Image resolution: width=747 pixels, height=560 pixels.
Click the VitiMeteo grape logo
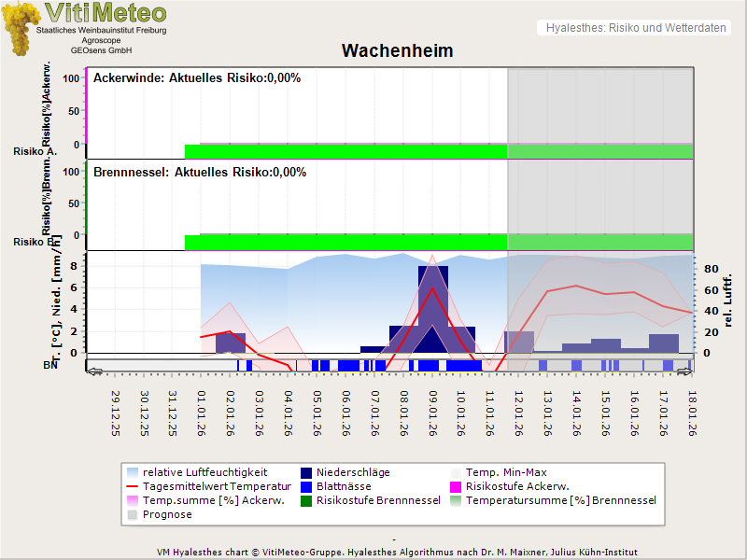click(18, 28)
